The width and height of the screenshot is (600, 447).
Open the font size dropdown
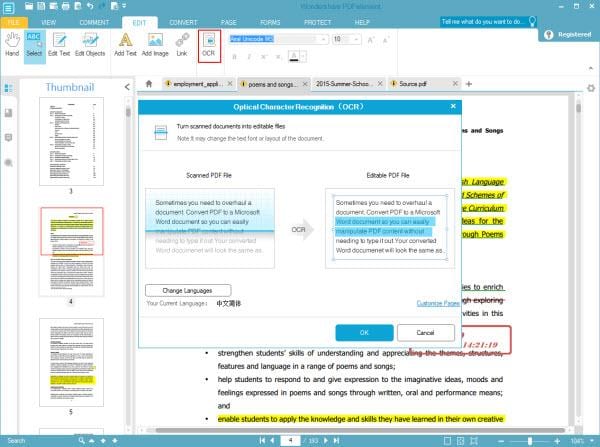pos(356,39)
